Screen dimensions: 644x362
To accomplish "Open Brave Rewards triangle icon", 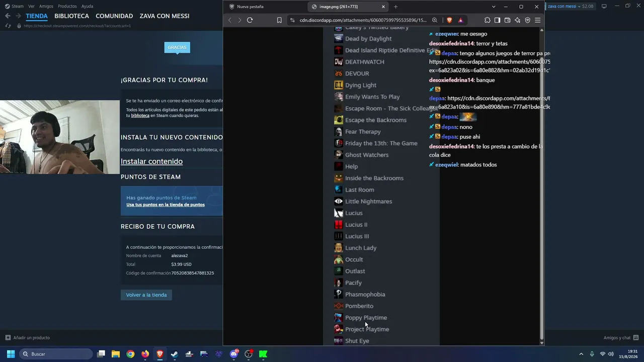I will (x=460, y=20).
